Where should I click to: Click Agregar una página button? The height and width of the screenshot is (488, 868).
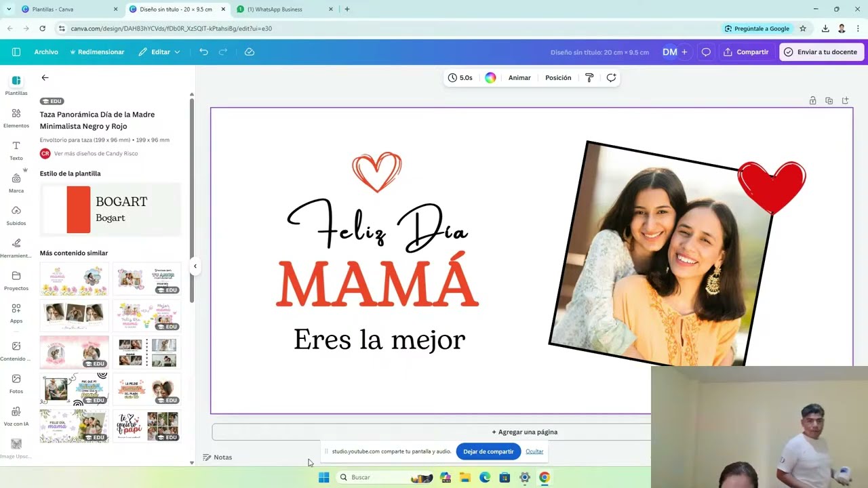point(525,432)
